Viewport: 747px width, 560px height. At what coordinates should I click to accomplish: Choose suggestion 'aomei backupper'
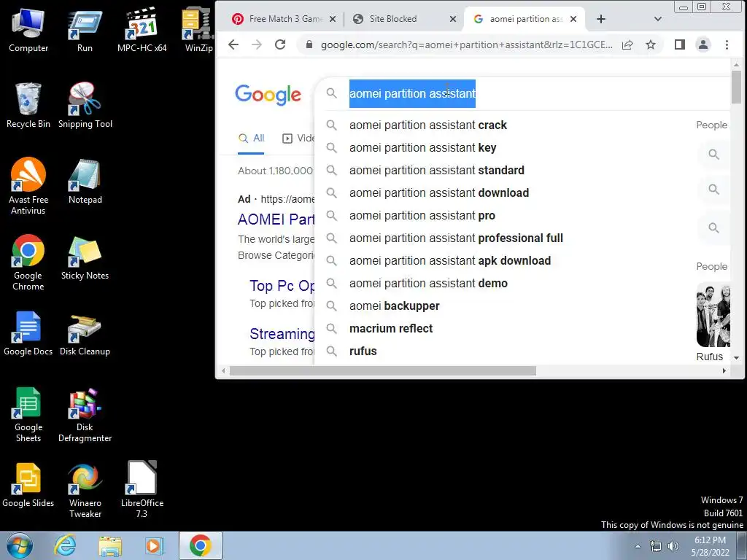[x=394, y=306]
